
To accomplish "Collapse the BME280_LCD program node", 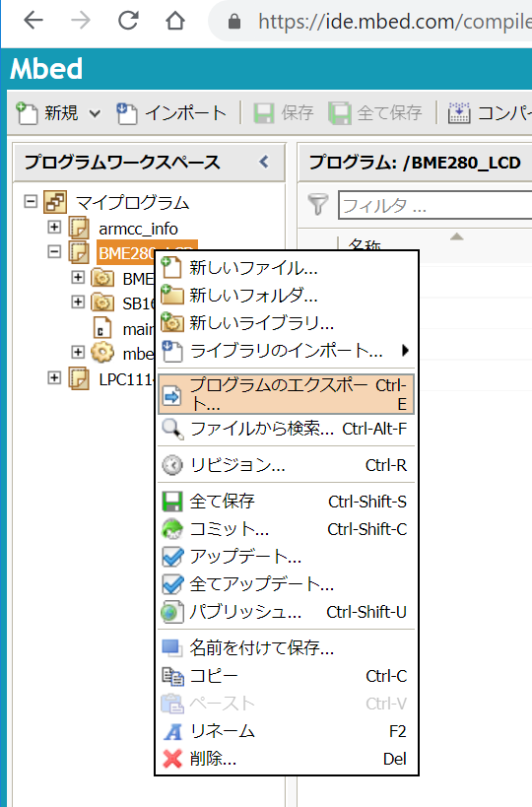I will 54,251.
